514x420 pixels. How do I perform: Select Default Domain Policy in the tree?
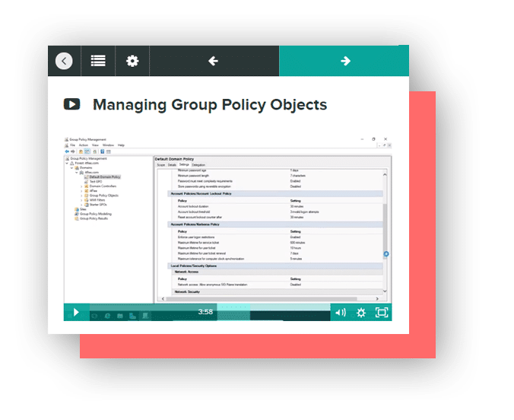(104, 177)
